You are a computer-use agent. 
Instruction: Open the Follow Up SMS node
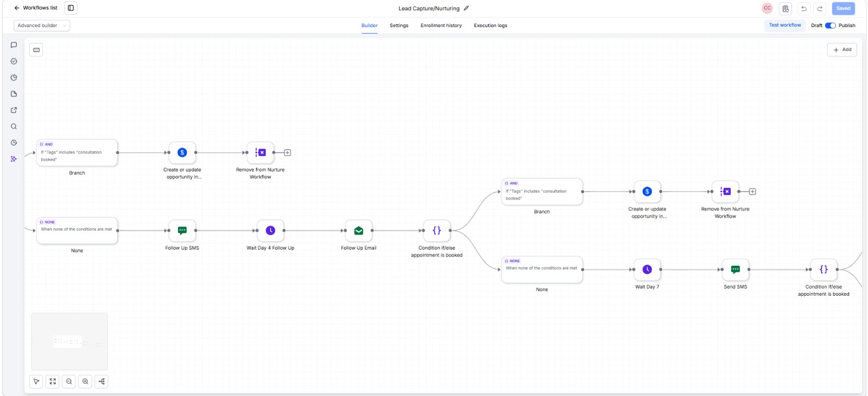[x=182, y=231]
